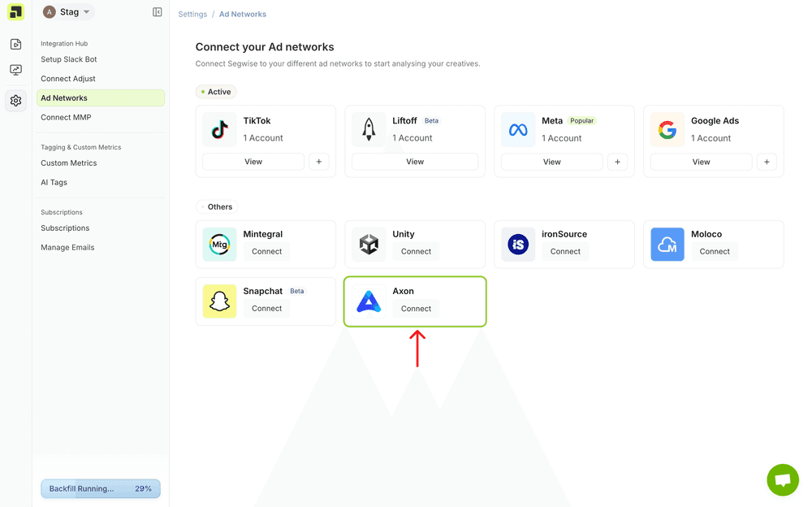Click the Segwise logo icon

[15, 12]
